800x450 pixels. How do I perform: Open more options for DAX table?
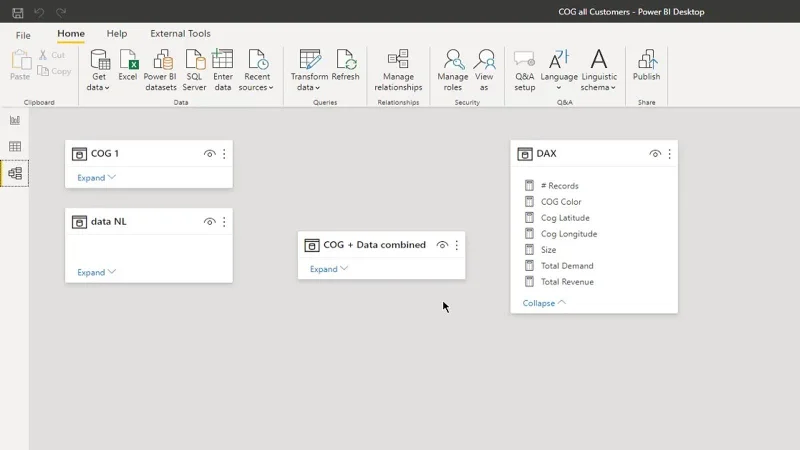click(x=669, y=154)
